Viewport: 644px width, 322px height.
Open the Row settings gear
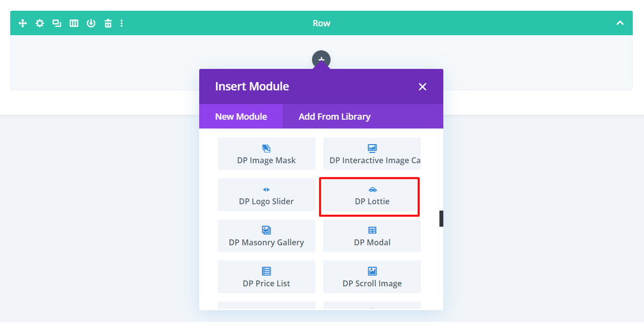coord(40,23)
